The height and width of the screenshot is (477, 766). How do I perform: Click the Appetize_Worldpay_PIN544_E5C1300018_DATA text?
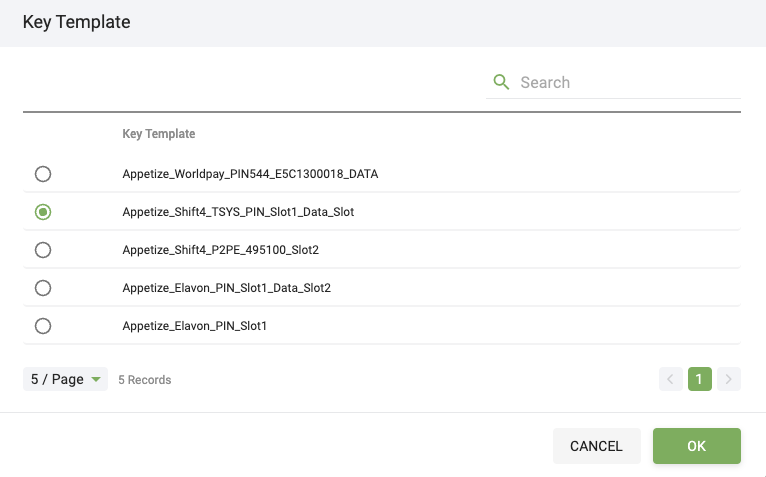(250, 174)
